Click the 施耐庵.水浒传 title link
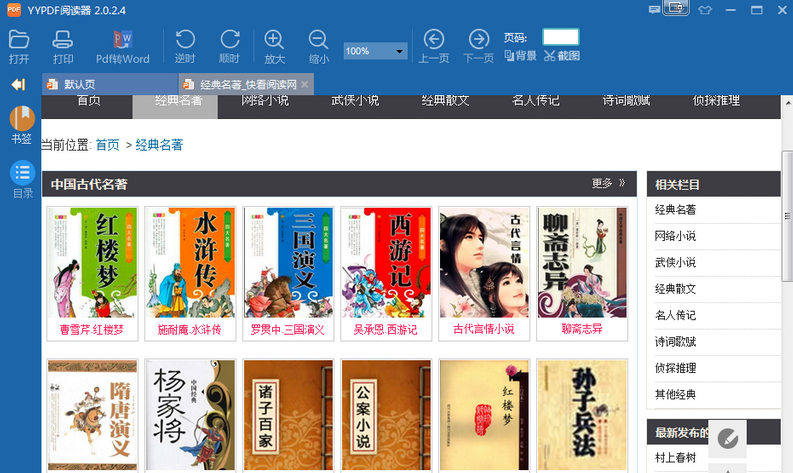Viewport: 793px width, 473px height. pyautogui.click(x=190, y=330)
